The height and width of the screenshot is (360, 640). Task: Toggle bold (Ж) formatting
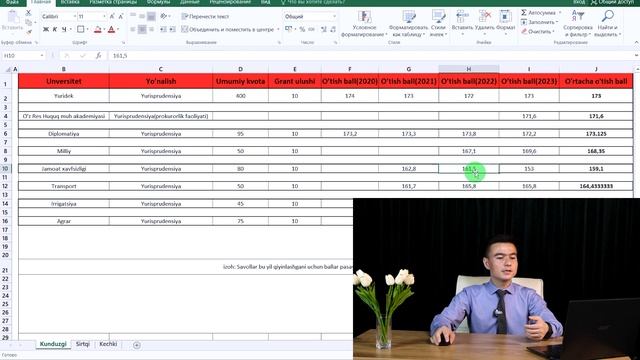46,29
